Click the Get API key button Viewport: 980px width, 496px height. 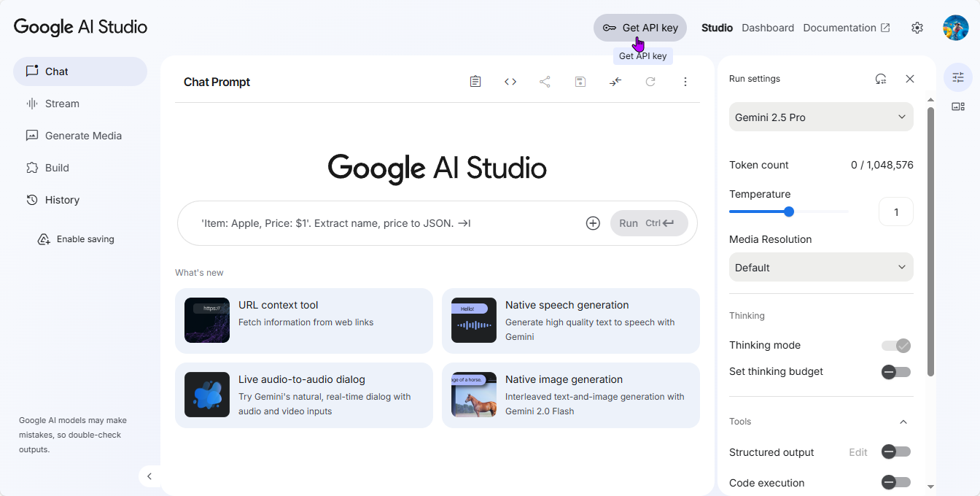[x=640, y=28]
